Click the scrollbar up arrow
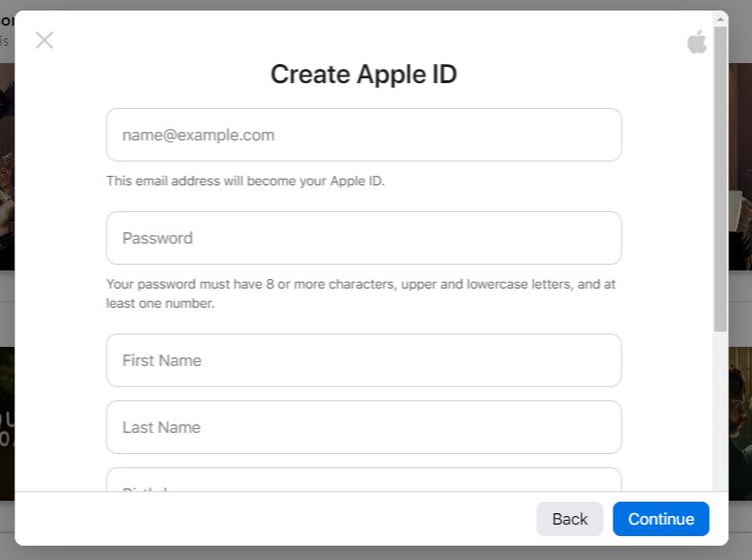Image resolution: width=752 pixels, height=560 pixels. pos(720,19)
